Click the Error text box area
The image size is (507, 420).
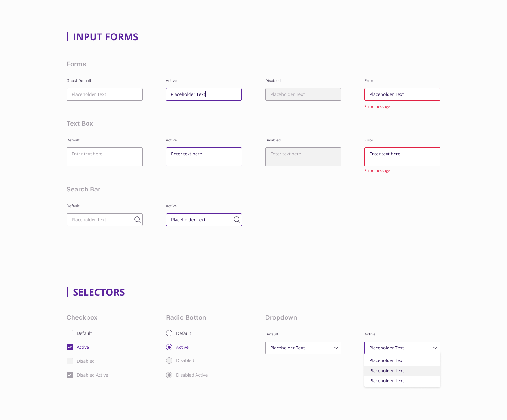(x=402, y=157)
